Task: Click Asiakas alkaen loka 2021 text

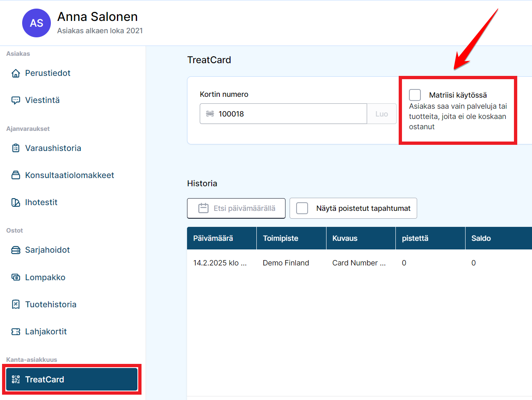Action: 100,31
